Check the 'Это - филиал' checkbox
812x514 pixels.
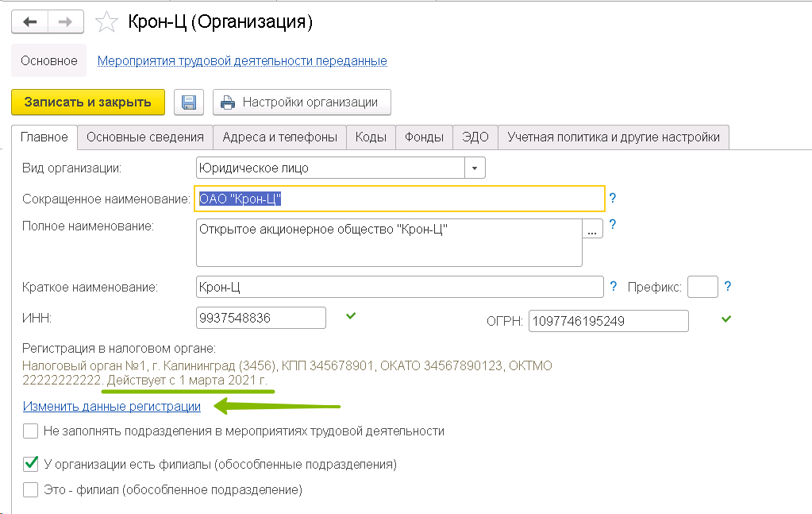point(31,489)
